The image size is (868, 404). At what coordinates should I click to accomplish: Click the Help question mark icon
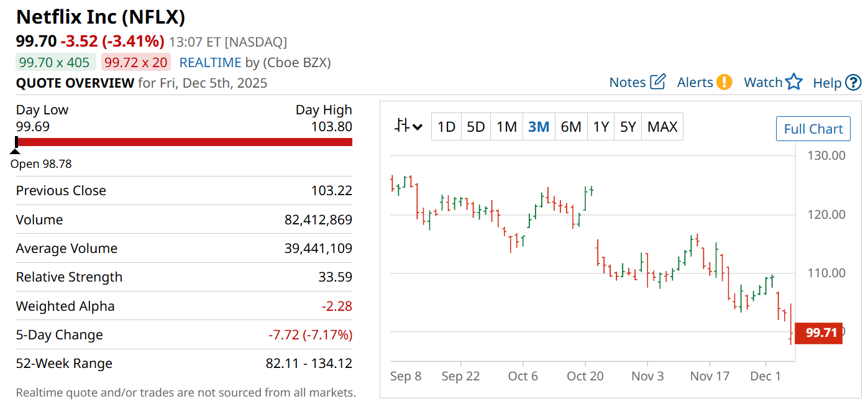tap(854, 82)
